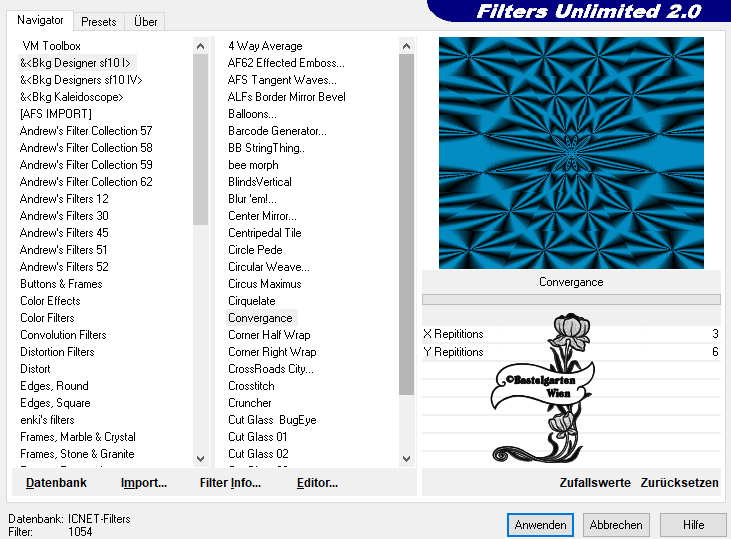Open the Editor... option

point(317,483)
